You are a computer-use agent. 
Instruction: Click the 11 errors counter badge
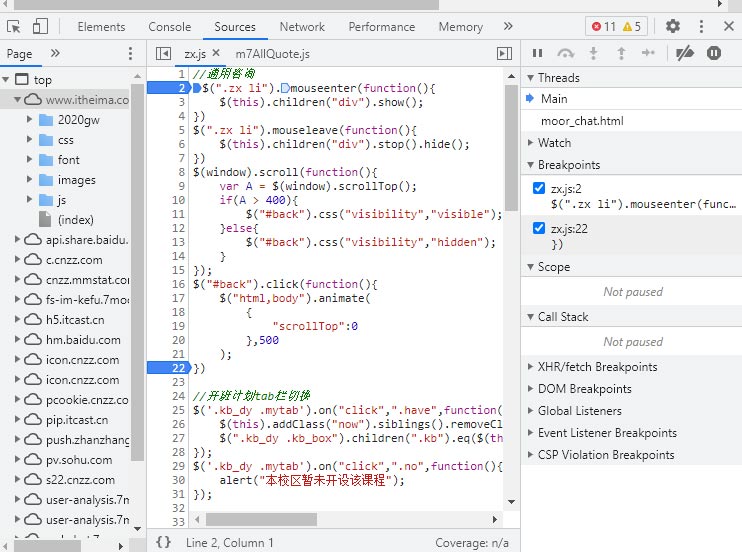pyautogui.click(x=604, y=27)
